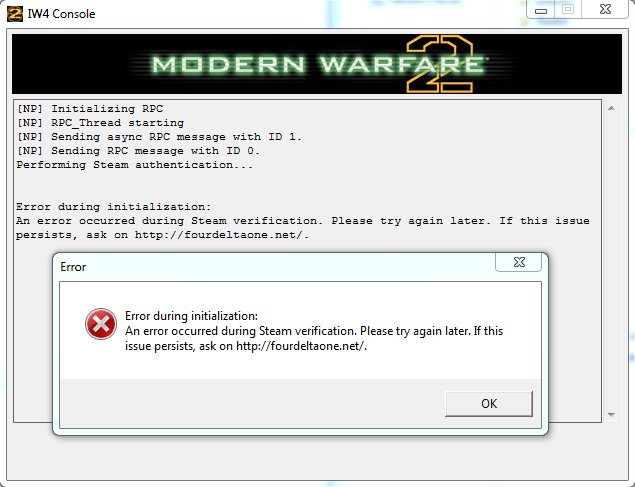This screenshot has width=635, height=487.
Task: Click console 'Error during initialization:' line
Action: 113,207
